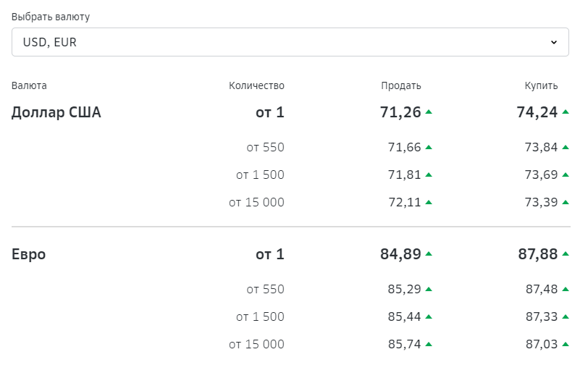Click green up arrow beside 73,69
Screen dimensions: 588x365
(566, 175)
